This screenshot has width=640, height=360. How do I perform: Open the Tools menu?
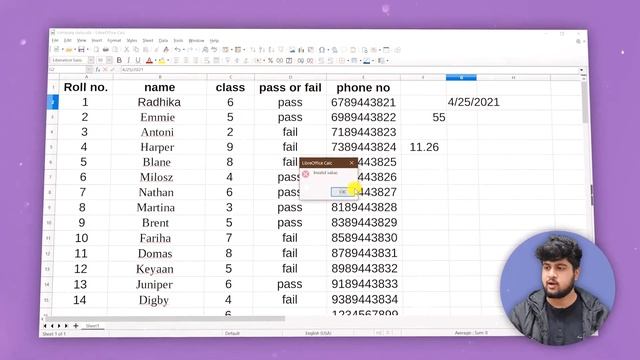178,40
